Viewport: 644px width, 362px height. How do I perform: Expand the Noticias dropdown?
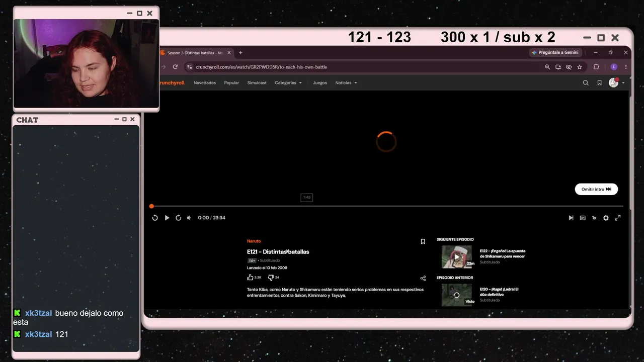[346, 83]
